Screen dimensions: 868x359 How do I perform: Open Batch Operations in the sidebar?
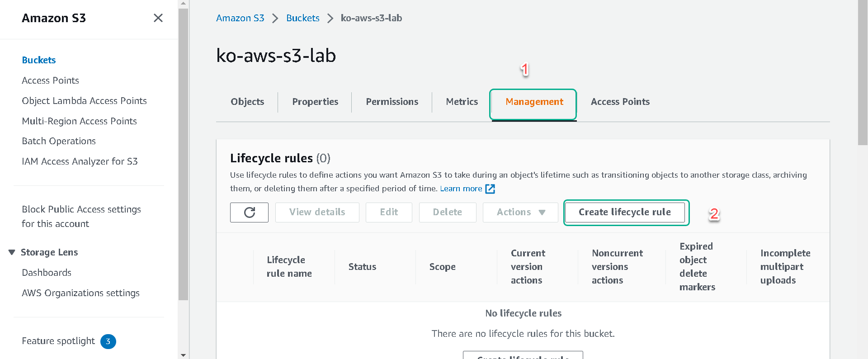coord(59,141)
